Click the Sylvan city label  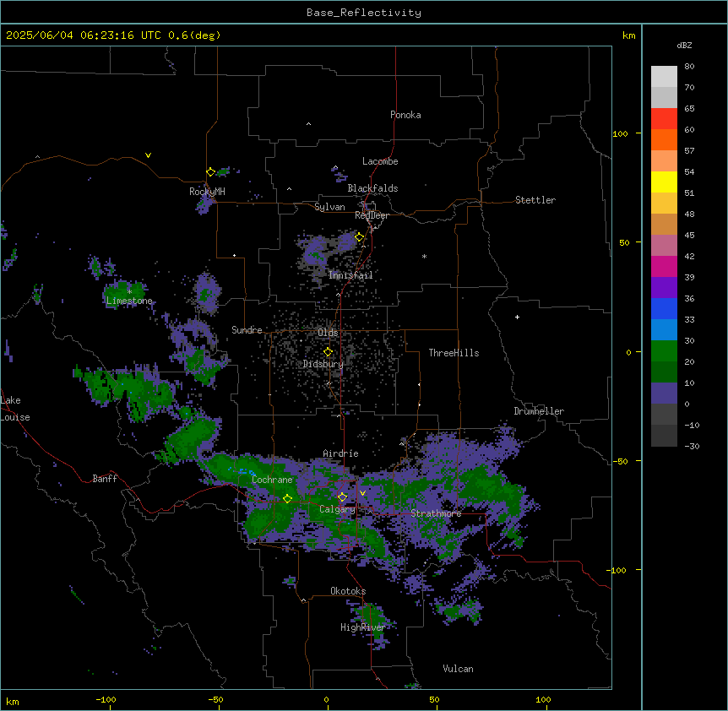[x=329, y=207]
